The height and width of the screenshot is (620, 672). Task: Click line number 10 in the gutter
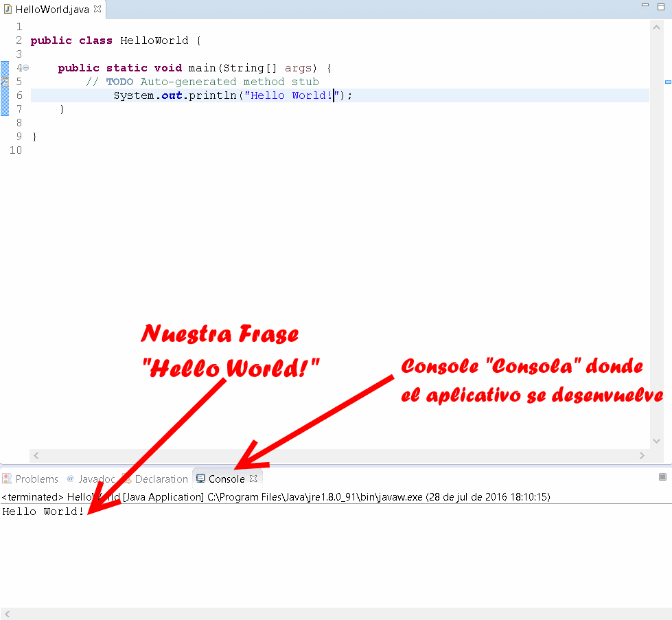coord(16,150)
